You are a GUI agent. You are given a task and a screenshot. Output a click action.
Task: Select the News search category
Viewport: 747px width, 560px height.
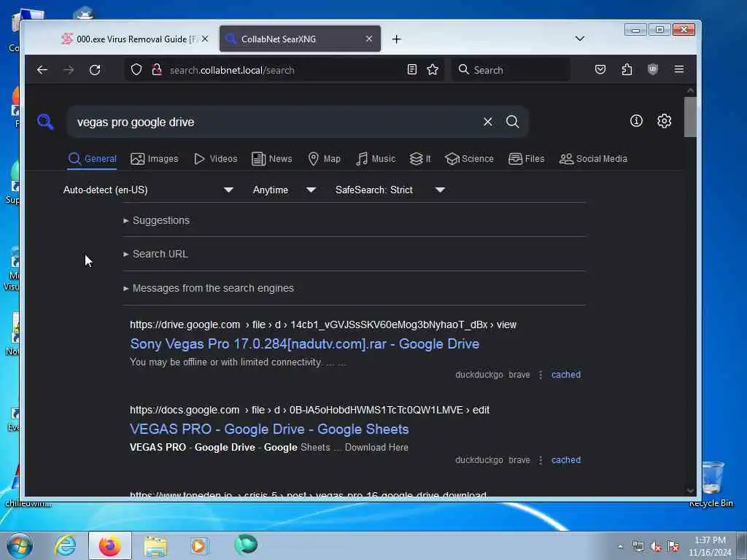pyautogui.click(x=271, y=158)
